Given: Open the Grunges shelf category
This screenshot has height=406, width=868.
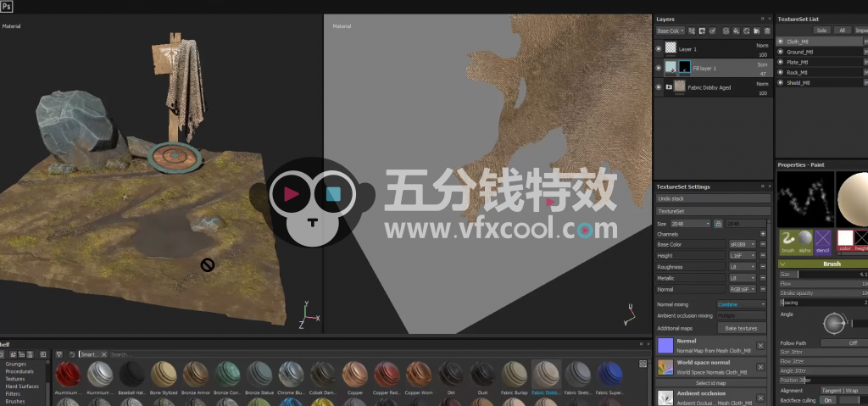Looking at the screenshot, I should [16, 364].
